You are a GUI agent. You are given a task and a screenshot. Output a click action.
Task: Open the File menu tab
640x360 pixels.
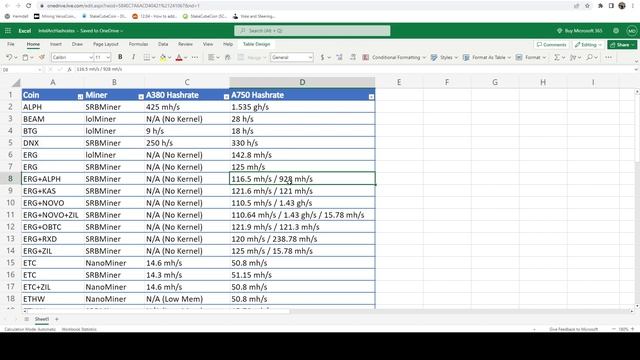tap(11, 44)
